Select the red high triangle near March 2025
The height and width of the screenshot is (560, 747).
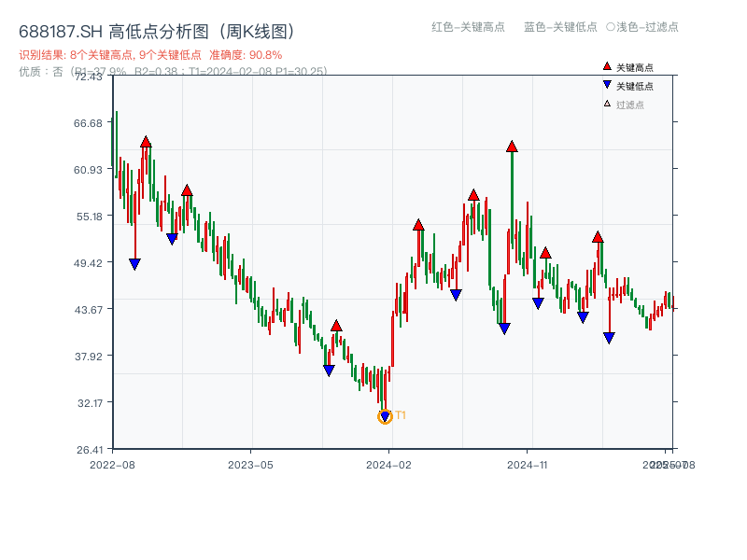point(598,237)
